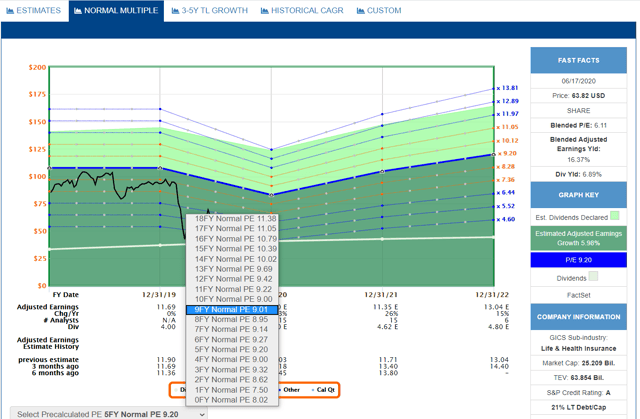Screen dimensions: 640x419
Task: Click the chart icon on the Normal Multiple tab
Action: click(x=77, y=11)
